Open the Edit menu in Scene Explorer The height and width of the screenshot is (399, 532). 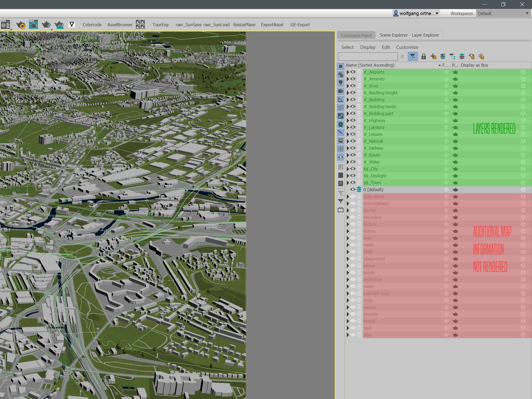386,47
